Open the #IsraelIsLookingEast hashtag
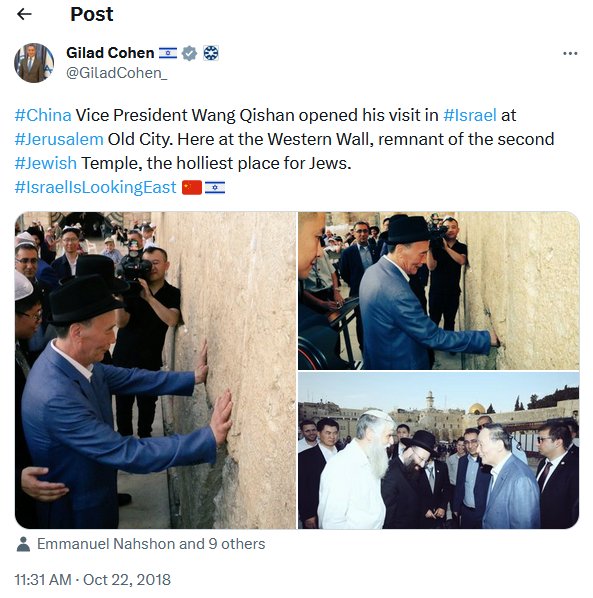 [95, 187]
